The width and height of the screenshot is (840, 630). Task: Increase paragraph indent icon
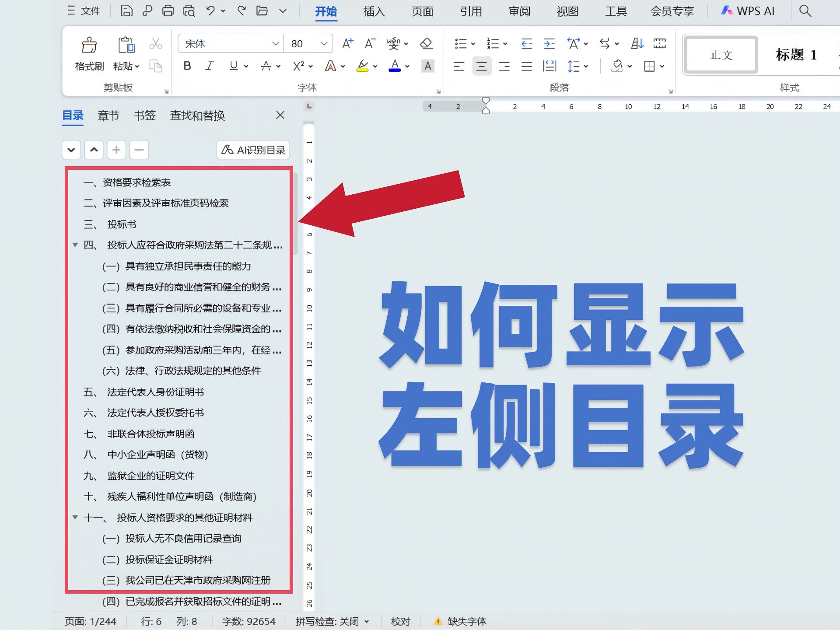click(549, 43)
